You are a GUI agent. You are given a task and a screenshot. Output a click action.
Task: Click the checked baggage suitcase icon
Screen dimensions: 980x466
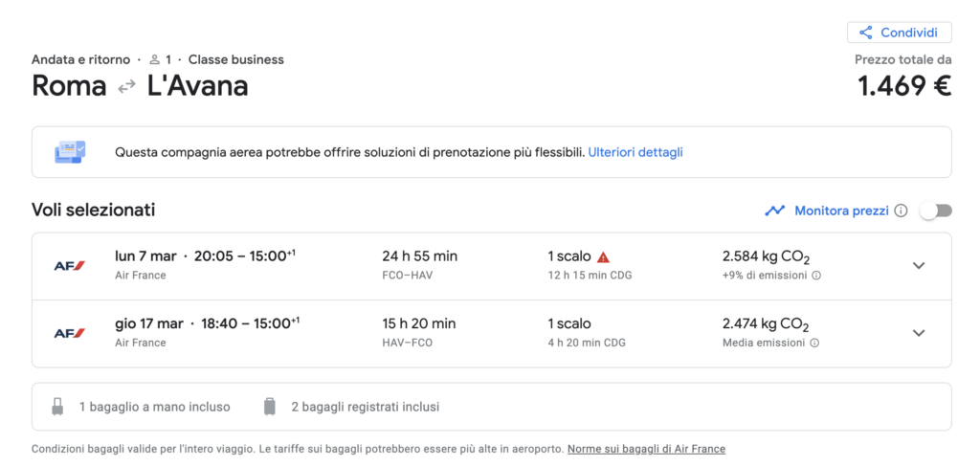pos(269,408)
